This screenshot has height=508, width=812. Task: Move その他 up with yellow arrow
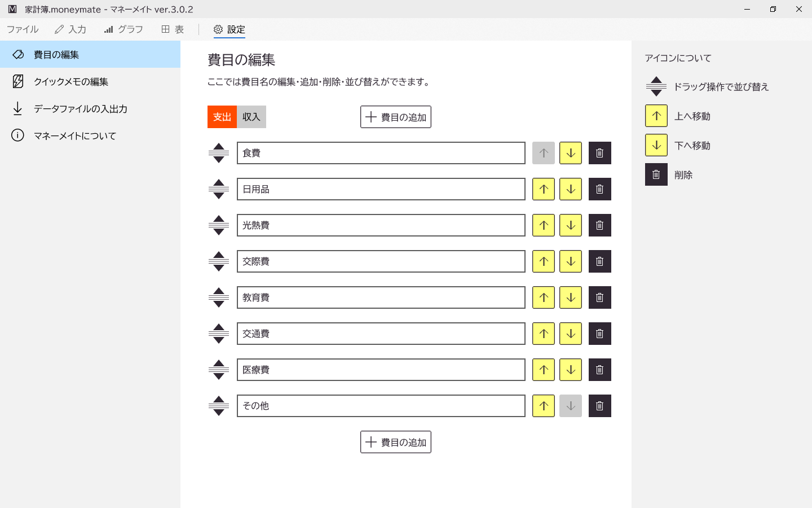click(x=544, y=406)
